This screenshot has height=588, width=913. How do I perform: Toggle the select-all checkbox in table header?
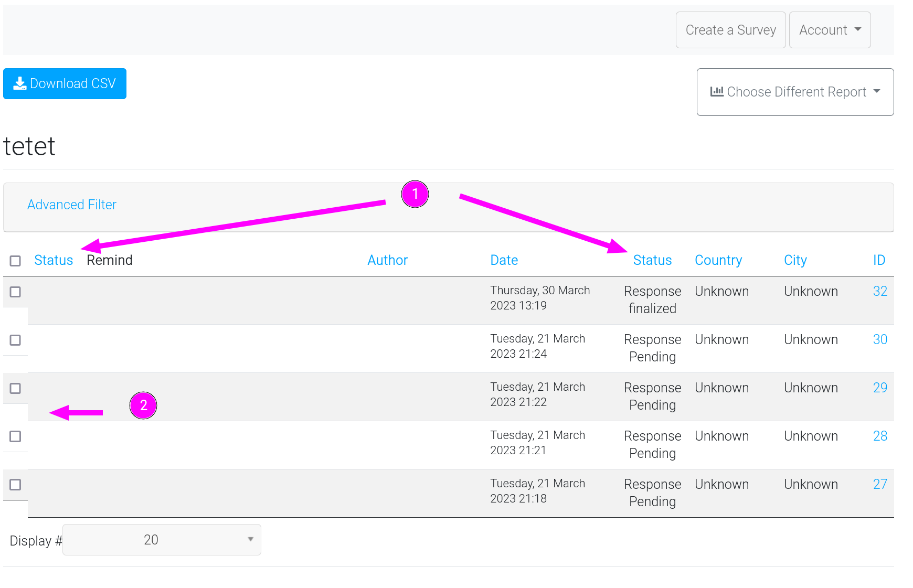point(16,261)
